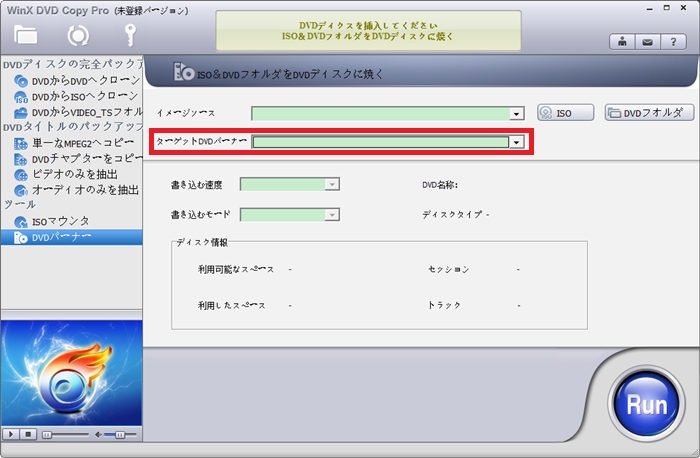Click the circular refresh/update icon
This screenshot has width=700, height=458.
point(78,36)
